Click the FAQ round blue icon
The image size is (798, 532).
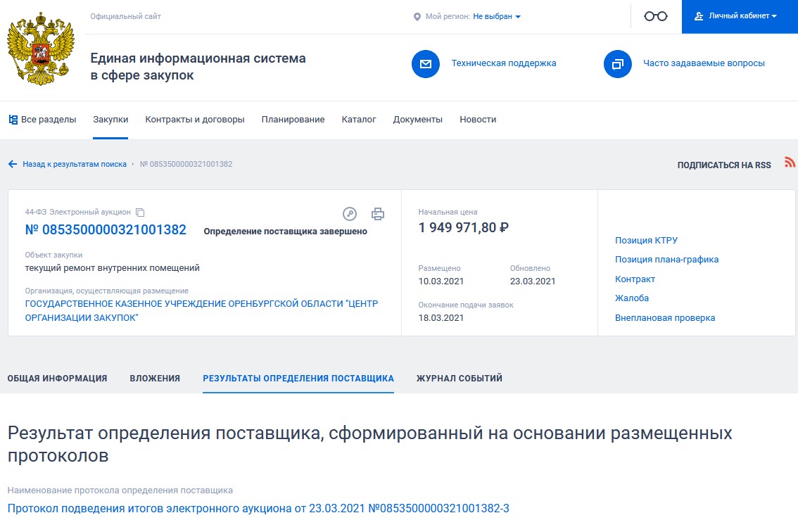pyautogui.click(x=617, y=63)
